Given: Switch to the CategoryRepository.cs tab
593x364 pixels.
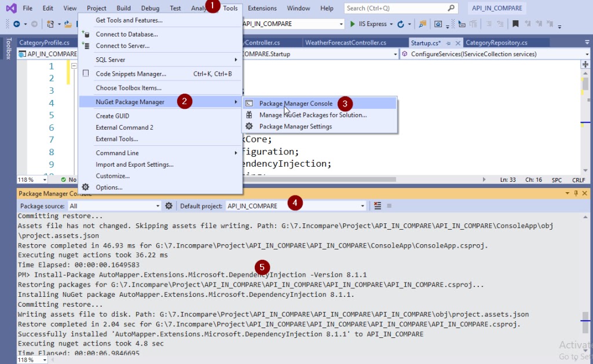Looking at the screenshot, I should (496, 43).
